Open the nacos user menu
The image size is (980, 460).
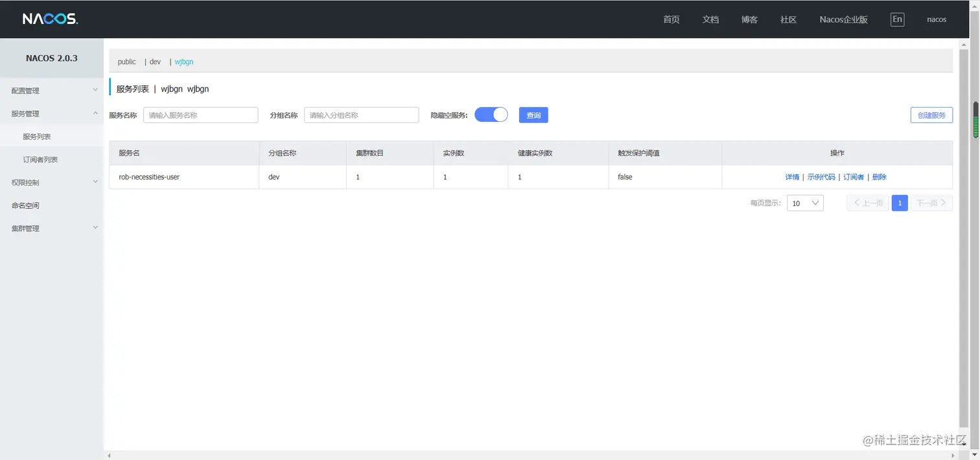click(937, 19)
